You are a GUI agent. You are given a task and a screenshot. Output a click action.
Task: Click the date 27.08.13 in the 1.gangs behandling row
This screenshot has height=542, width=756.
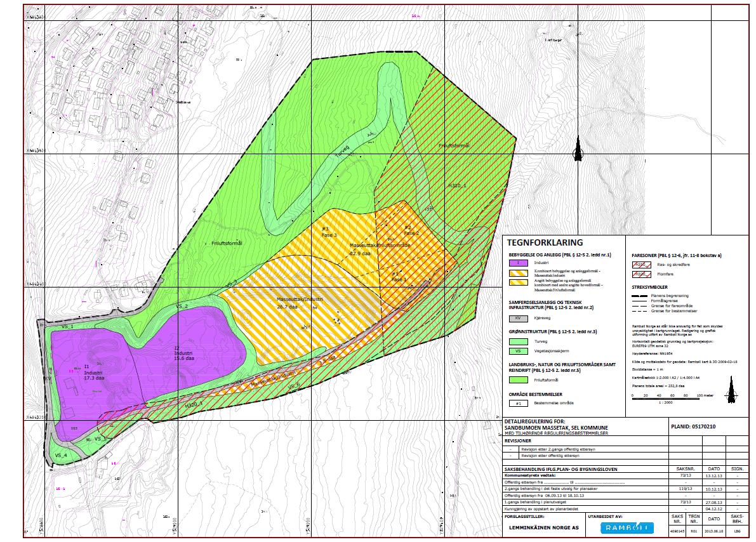pos(713,503)
